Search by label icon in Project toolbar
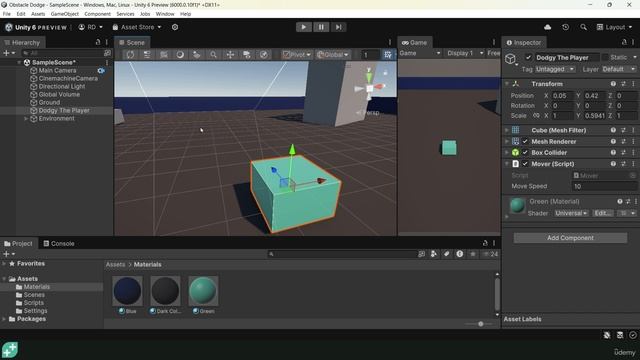This screenshot has width=640, height=360. tap(447, 254)
